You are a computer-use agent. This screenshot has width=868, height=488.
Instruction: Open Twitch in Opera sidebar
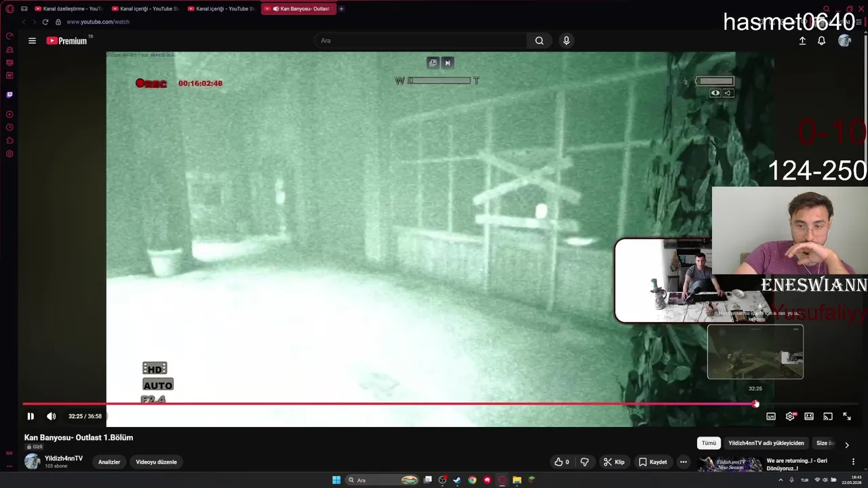(x=9, y=95)
